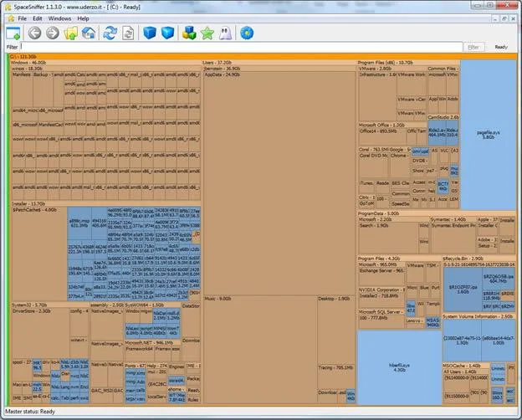This screenshot has height=420, width=522.
Task: Select the Music - 9.0Gb block
Action: tap(260, 350)
